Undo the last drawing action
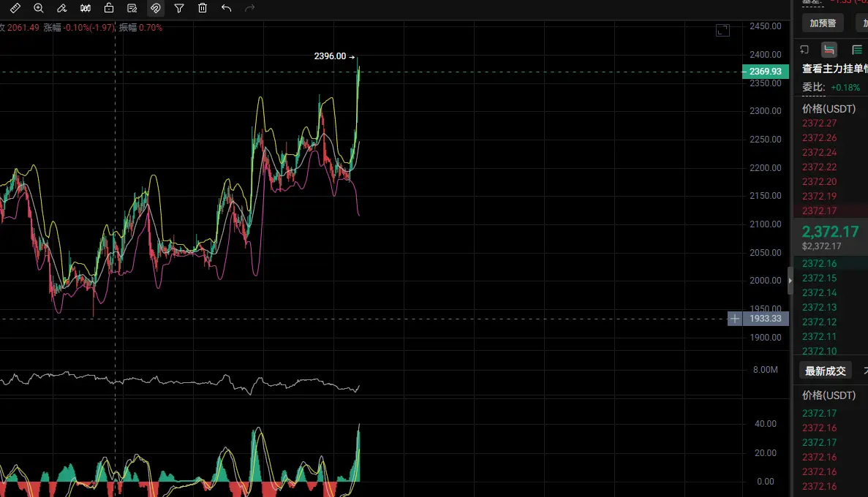 tap(226, 8)
